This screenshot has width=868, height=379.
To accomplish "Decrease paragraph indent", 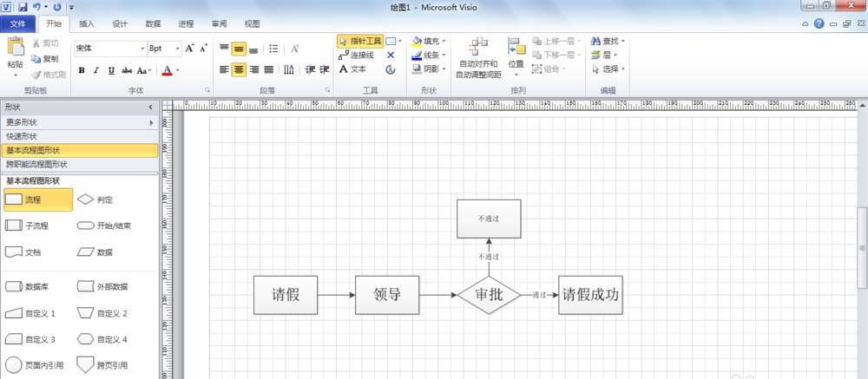I will point(310,69).
